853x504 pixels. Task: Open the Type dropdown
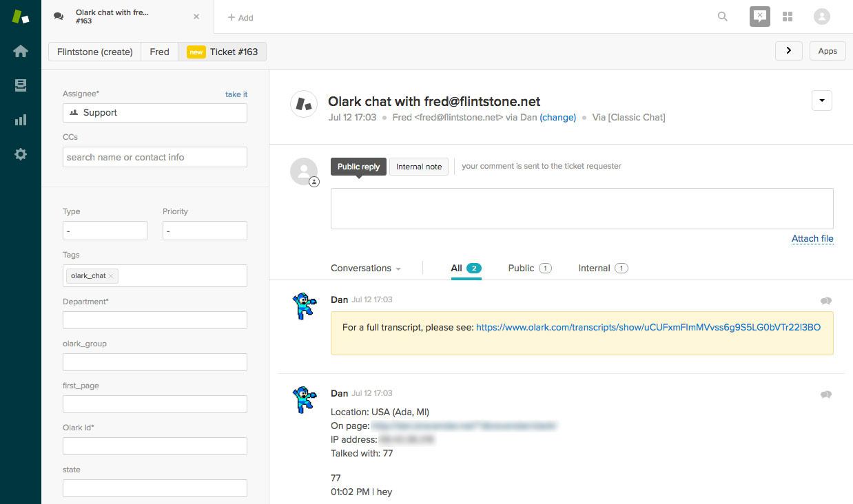click(105, 231)
